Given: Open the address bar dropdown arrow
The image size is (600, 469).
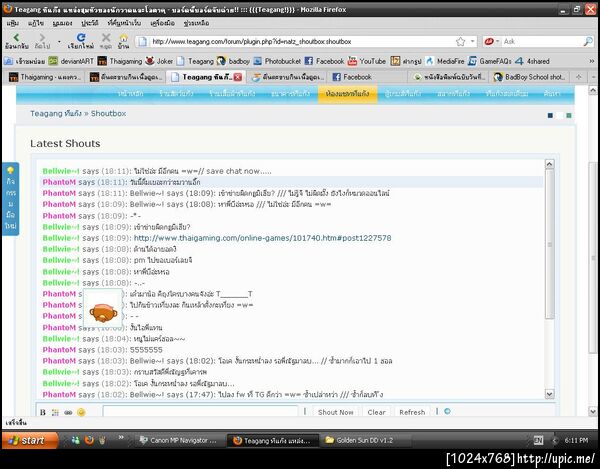Looking at the screenshot, I should point(473,41).
